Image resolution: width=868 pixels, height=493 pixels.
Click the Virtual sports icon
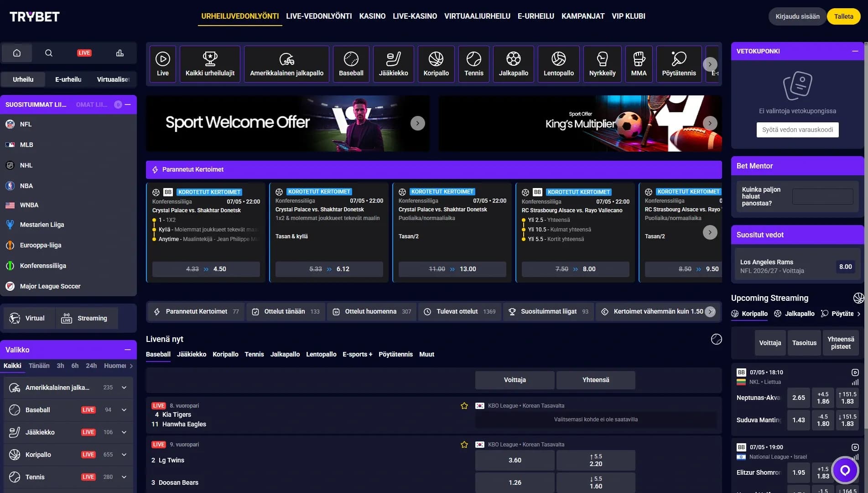(15, 318)
